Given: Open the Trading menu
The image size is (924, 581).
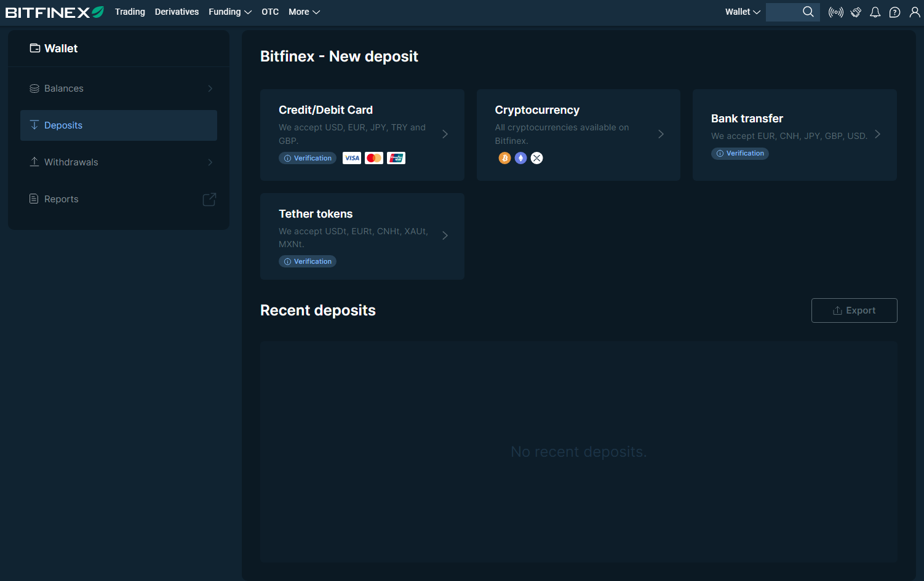Looking at the screenshot, I should coord(130,12).
